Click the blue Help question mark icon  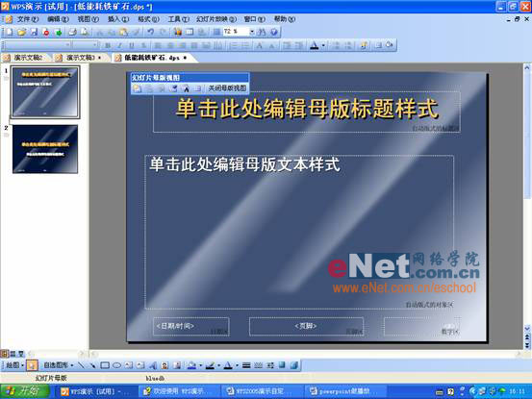pyautogui.click(x=274, y=32)
